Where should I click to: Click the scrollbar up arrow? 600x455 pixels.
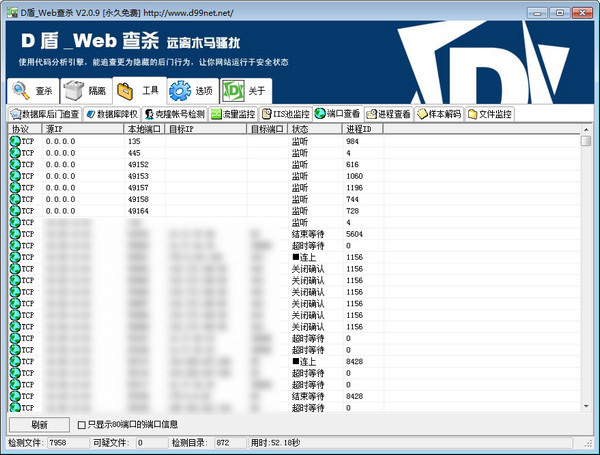[x=586, y=129]
